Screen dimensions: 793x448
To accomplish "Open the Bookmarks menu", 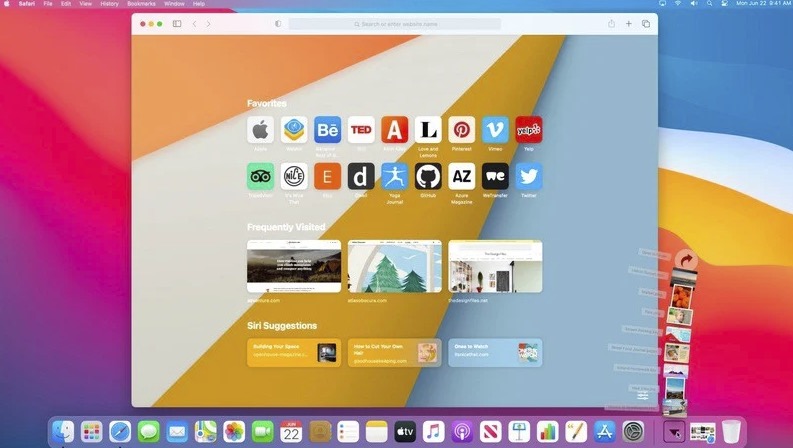I will 141,4.
